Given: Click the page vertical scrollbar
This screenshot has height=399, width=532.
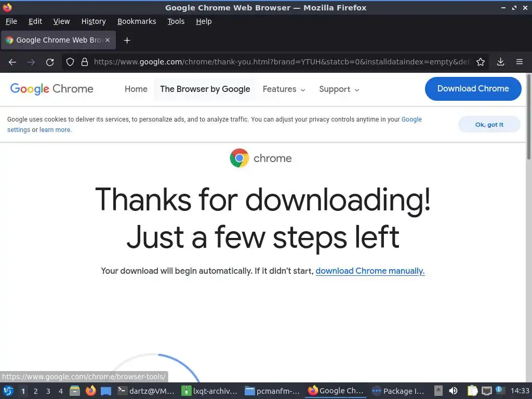Looking at the screenshot, I should [528, 117].
